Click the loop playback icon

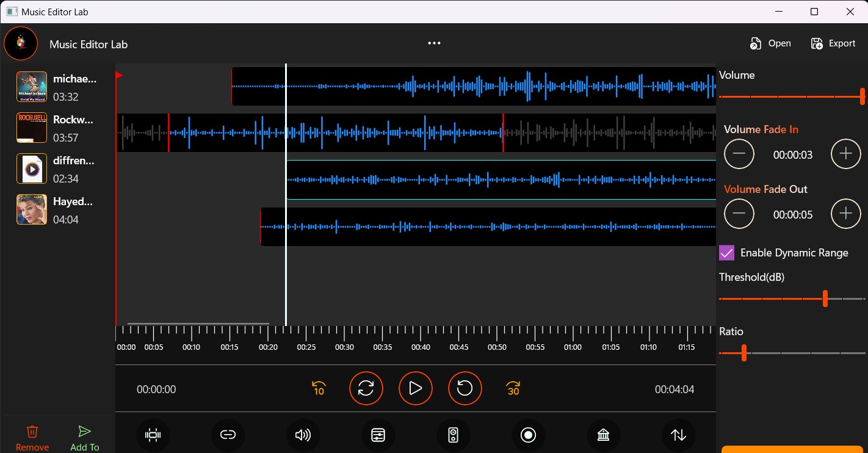366,388
